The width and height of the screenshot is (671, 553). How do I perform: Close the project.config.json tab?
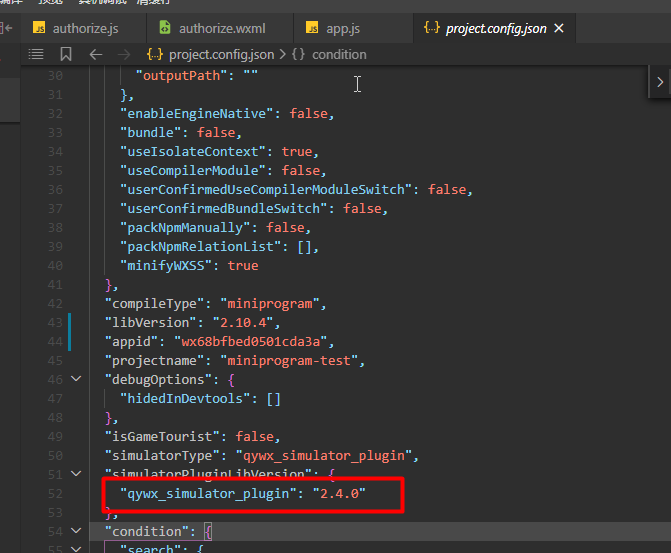tap(559, 28)
